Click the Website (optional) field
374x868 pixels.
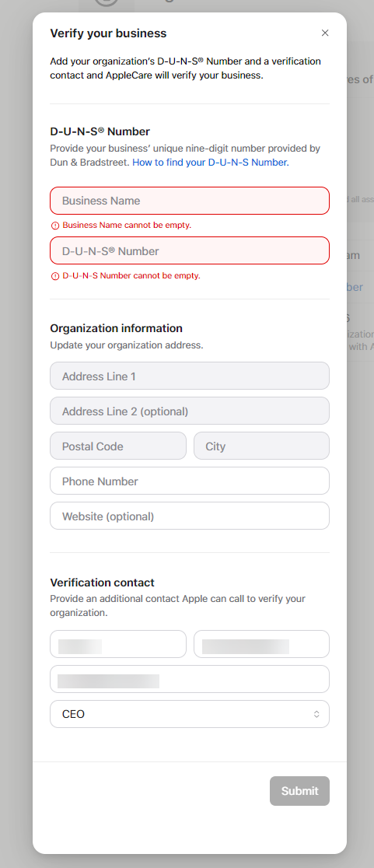pos(190,516)
